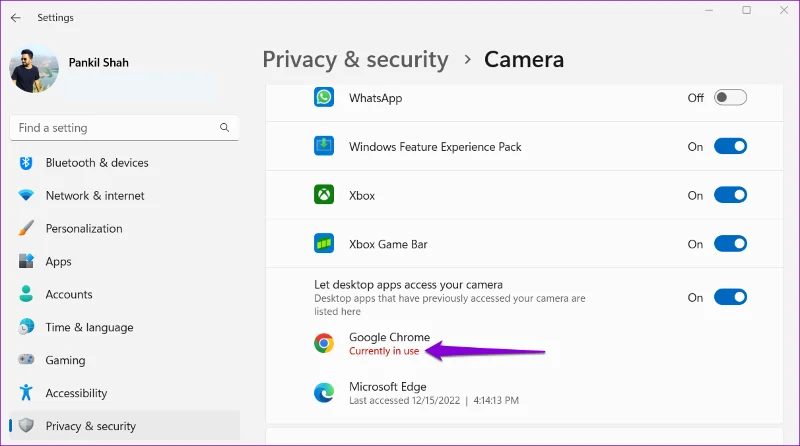Click the Windows Feature Experience Pack label
This screenshot has height=446, width=800.
[435, 147]
